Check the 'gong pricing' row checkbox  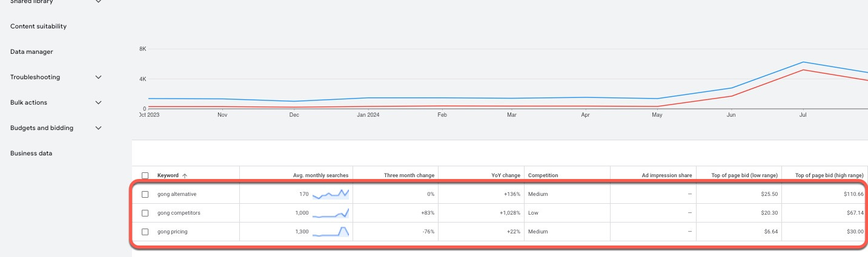[x=145, y=232]
